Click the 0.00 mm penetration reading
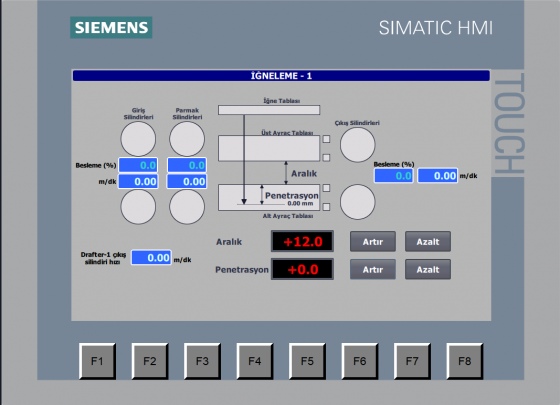The height and width of the screenshot is (405, 560). coord(300,204)
